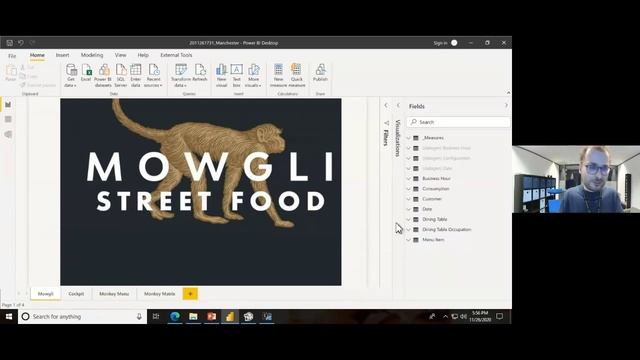Open File Explorer from taskbar
Image resolution: width=640 pixels, height=360 pixels.
(x=193, y=316)
